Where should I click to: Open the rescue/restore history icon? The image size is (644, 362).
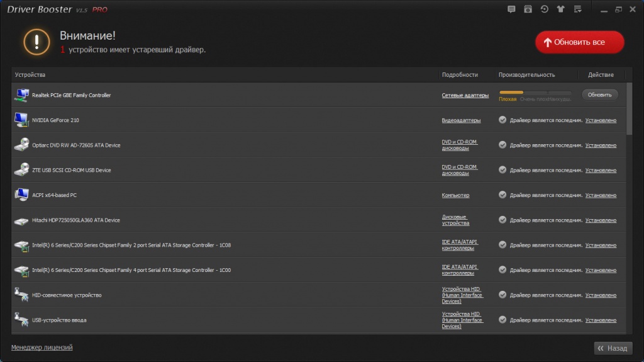(544, 9)
